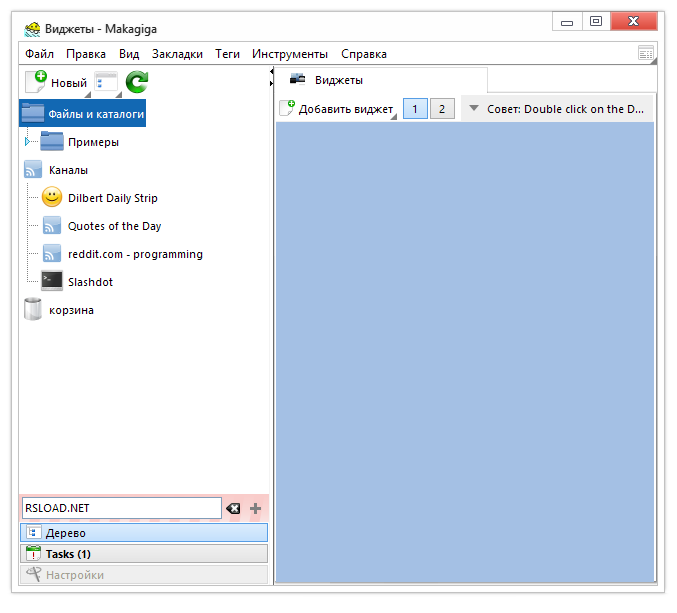Click the Виджеты tab icon
The image size is (677, 613).
pyautogui.click(x=297, y=79)
